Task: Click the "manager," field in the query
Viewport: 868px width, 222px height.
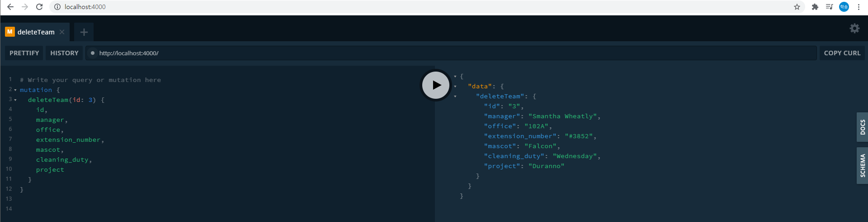Action: click(52, 120)
